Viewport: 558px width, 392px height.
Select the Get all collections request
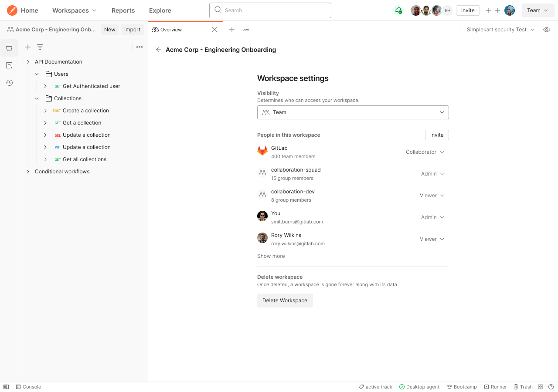coord(85,159)
